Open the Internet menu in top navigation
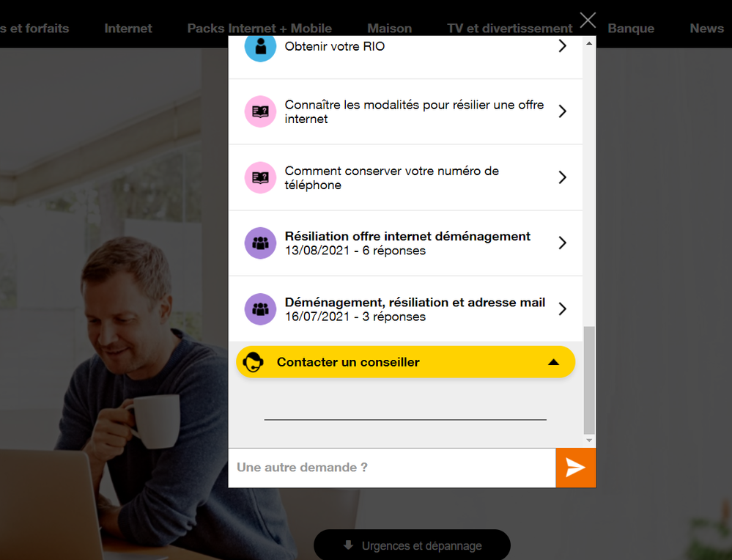This screenshot has height=560, width=732. pyautogui.click(x=128, y=29)
